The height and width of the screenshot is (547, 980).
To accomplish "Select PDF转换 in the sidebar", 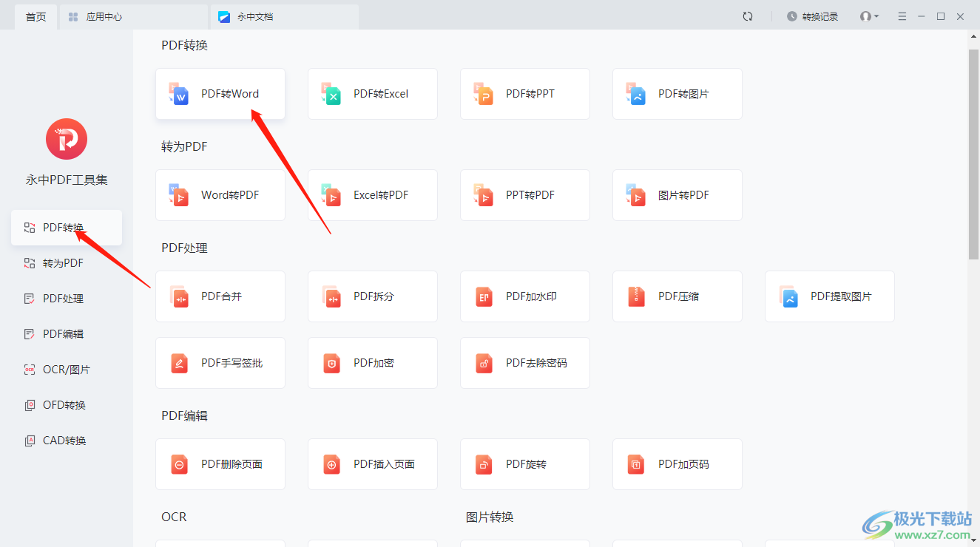I will click(x=67, y=228).
